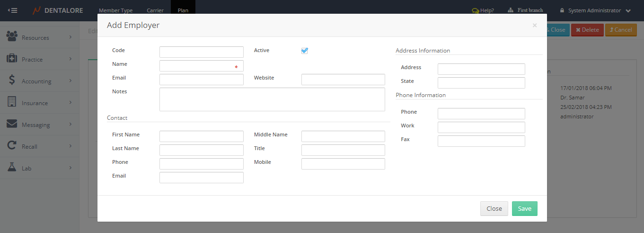Dismiss the Add Employer dialog with X

coord(535,26)
